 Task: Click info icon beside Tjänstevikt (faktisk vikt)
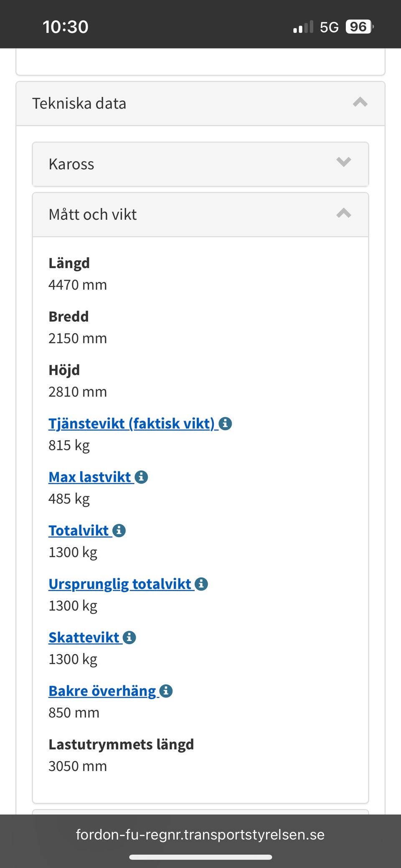tap(225, 424)
